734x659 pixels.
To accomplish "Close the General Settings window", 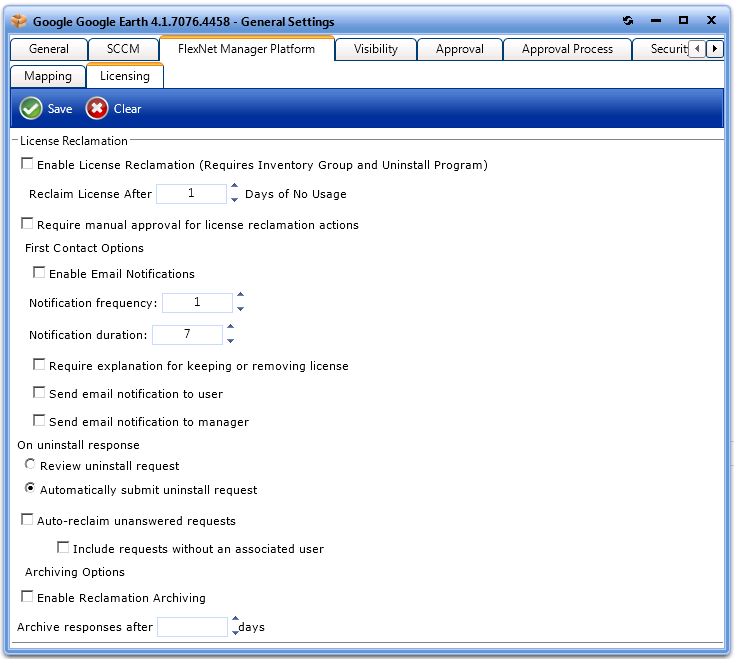I will tap(711, 20).
